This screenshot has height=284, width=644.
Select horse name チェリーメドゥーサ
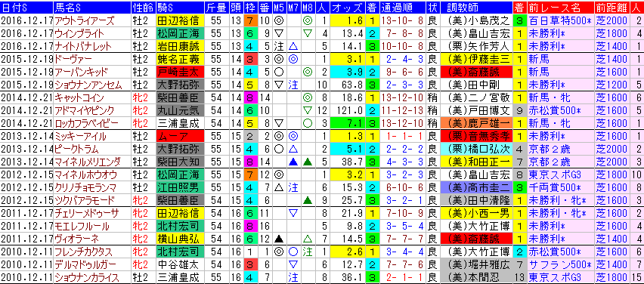click(x=86, y=214)
